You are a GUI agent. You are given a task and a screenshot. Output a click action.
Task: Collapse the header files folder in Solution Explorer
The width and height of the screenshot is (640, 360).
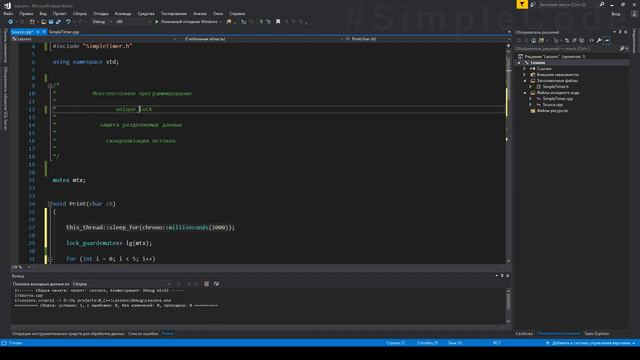(525, 81)
